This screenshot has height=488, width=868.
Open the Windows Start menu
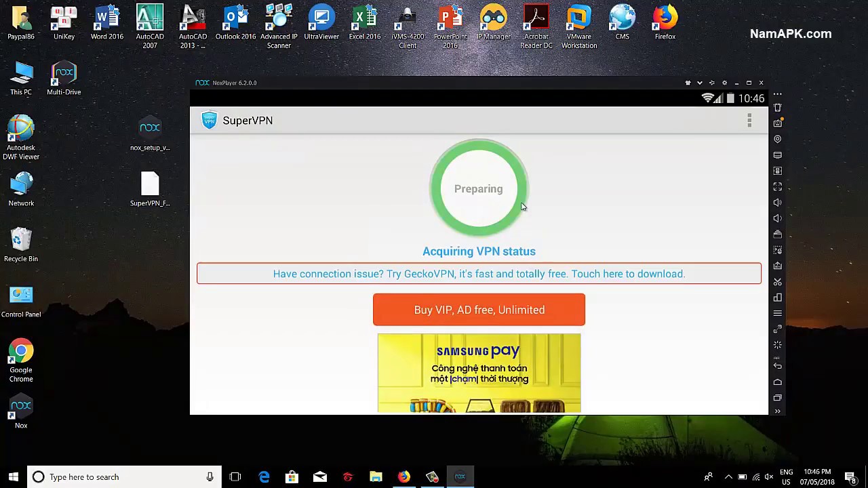coord(14,477)
